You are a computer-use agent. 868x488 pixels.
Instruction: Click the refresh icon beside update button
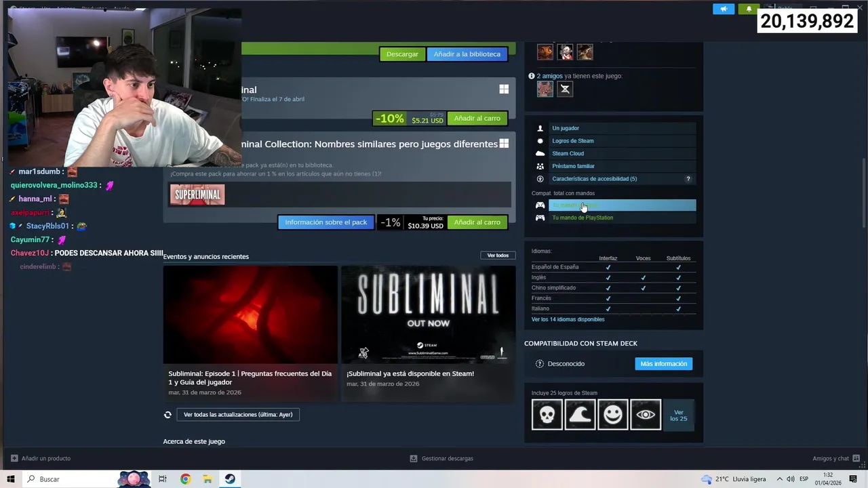(167, 415)
